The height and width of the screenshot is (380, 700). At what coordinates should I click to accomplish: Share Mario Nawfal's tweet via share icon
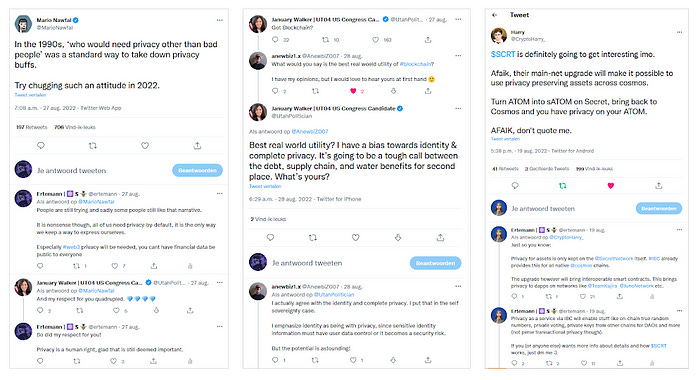[x=197, y=146]
